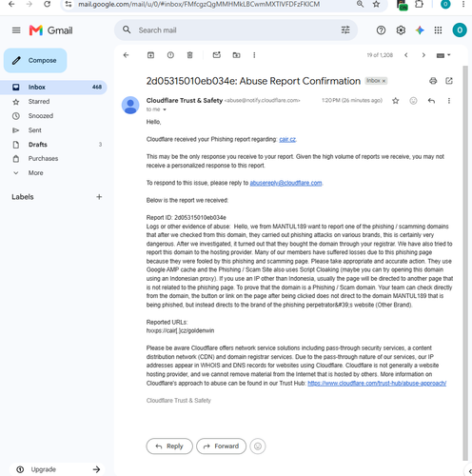Click sender name Cloudflare Trust & Safety

click(185, 100)
